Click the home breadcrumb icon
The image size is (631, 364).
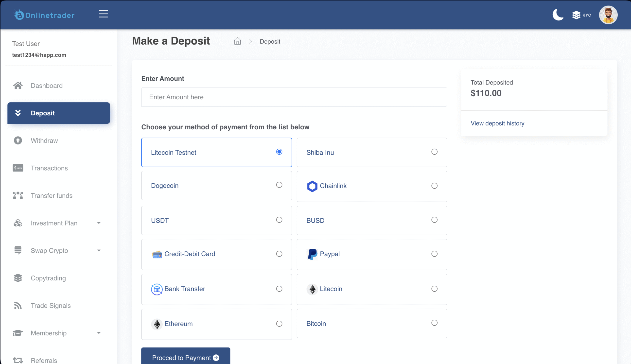[x=237, y=41]
